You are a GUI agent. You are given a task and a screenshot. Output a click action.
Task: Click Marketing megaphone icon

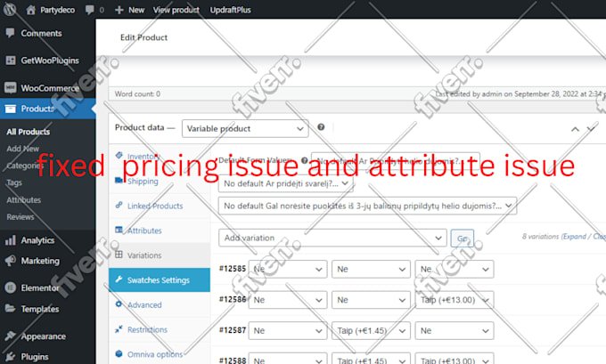pos(11,261)
